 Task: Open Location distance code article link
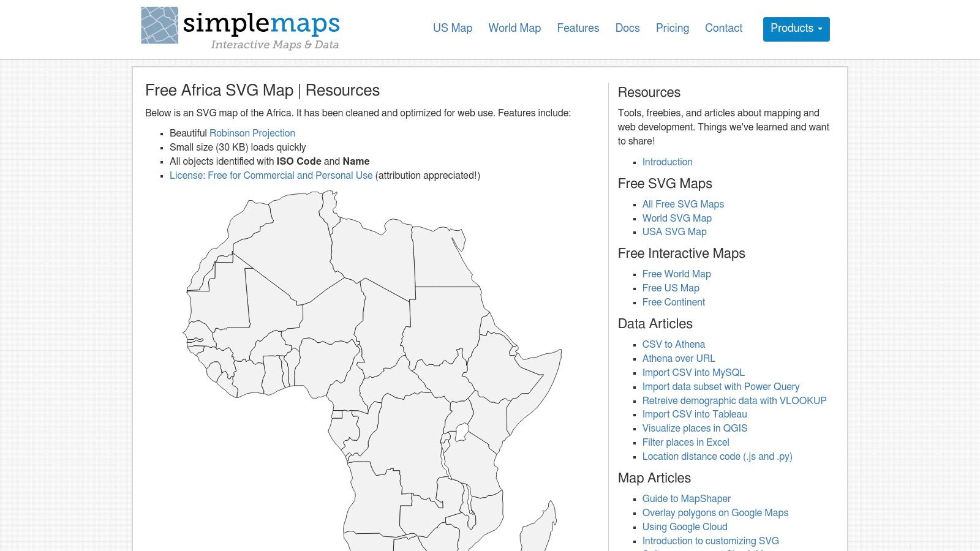pos(717,457)
